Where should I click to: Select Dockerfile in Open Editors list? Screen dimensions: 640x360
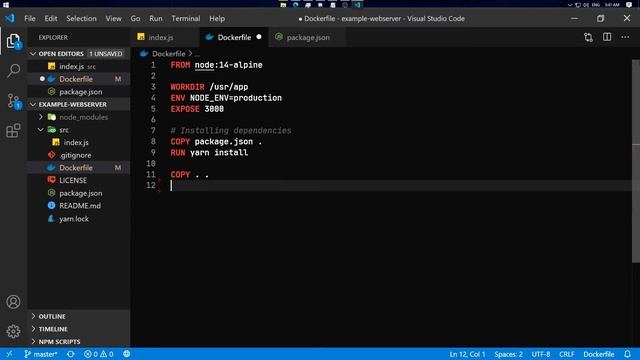point(79,79)
